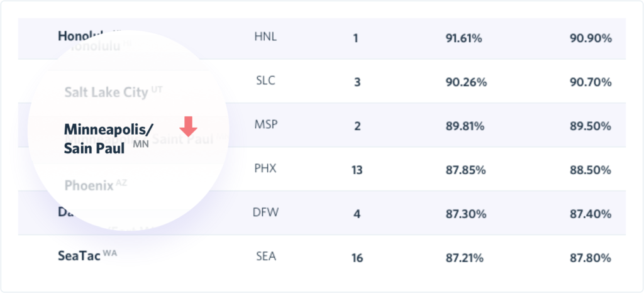Select the 91.61% value for Honolulu
Image resolution: width=644 pixels, height=293 pixels.
click(x=464, y=38)
